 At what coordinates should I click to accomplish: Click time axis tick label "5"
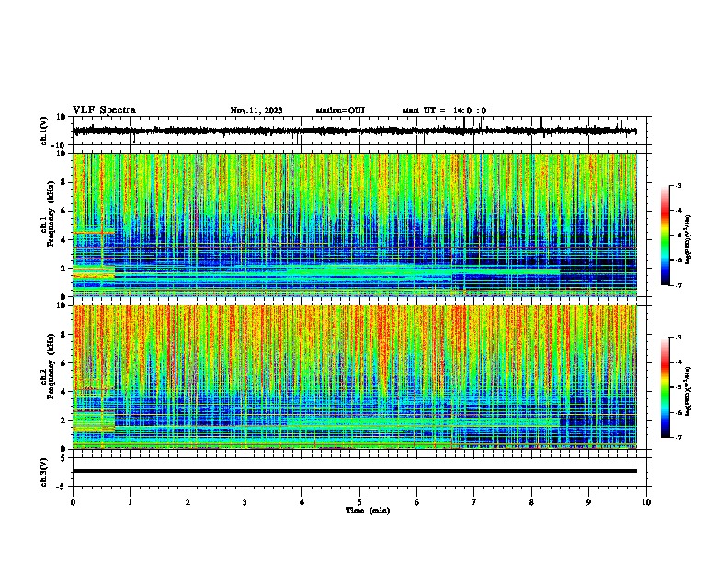[359, 502]
